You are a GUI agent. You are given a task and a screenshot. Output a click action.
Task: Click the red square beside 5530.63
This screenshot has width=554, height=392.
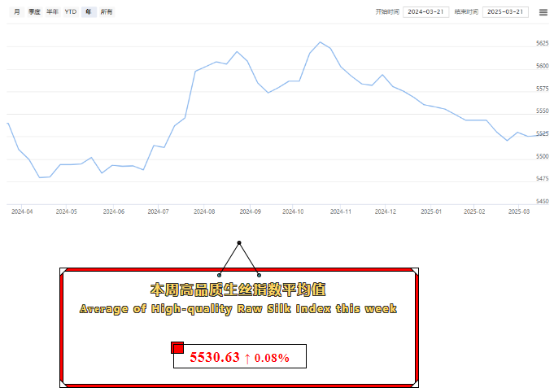pos(177,348)
